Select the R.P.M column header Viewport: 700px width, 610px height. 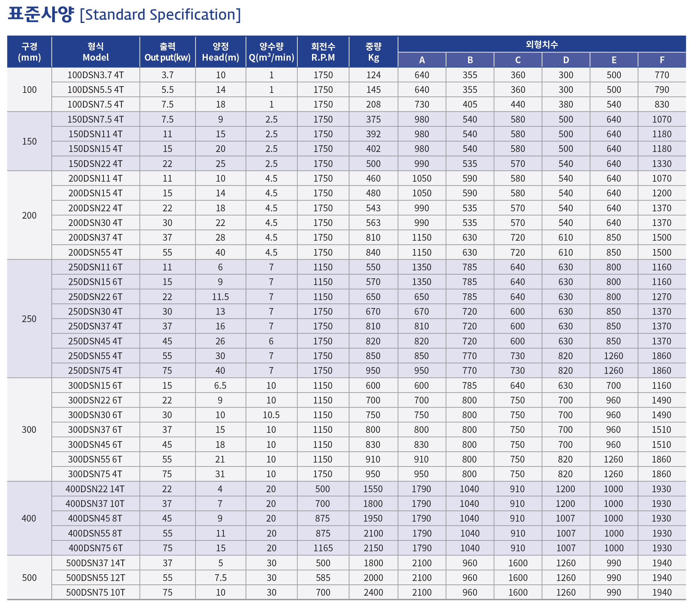coord(323,52)
